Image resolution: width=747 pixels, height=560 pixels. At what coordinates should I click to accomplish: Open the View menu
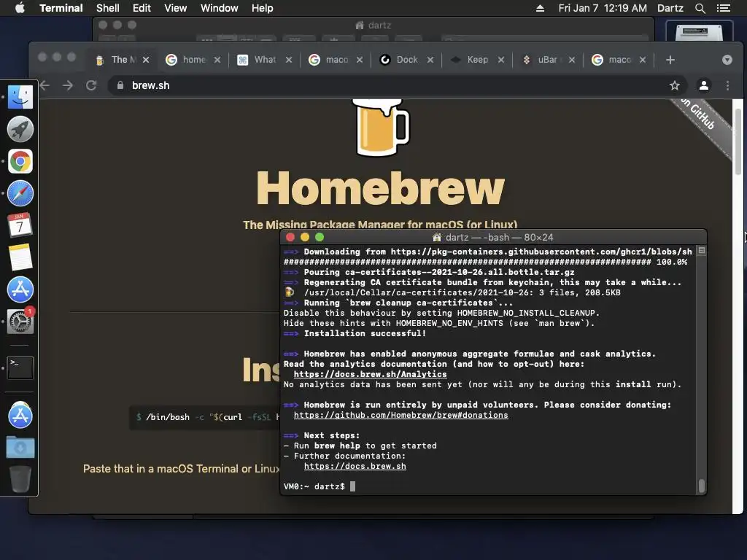coord(175,8)
